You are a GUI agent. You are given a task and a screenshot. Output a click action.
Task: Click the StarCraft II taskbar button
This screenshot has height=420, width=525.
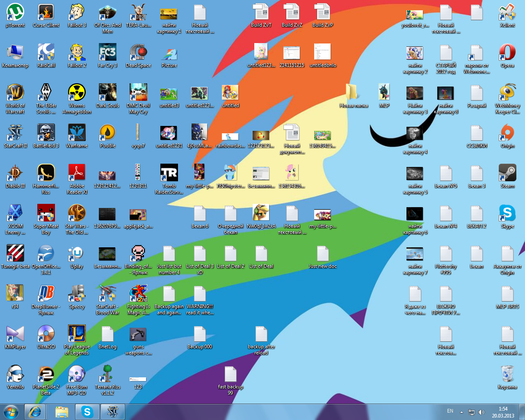coord(112,412)
